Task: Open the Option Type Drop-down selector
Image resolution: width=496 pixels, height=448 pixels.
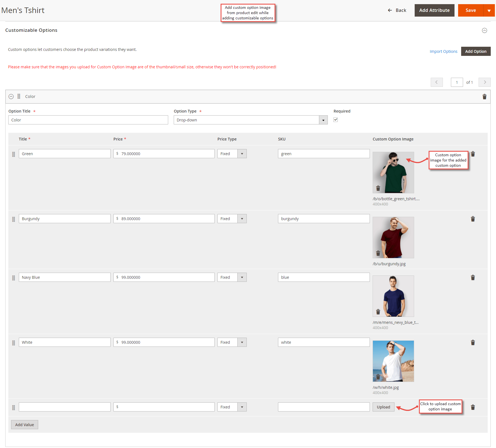Action: pyautogui.click(x=251, y=120)
